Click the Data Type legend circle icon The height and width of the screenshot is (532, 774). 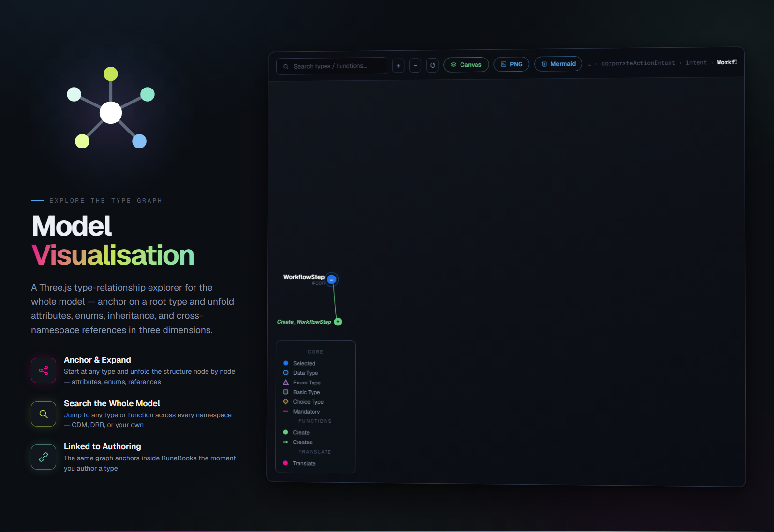point(286,373)
